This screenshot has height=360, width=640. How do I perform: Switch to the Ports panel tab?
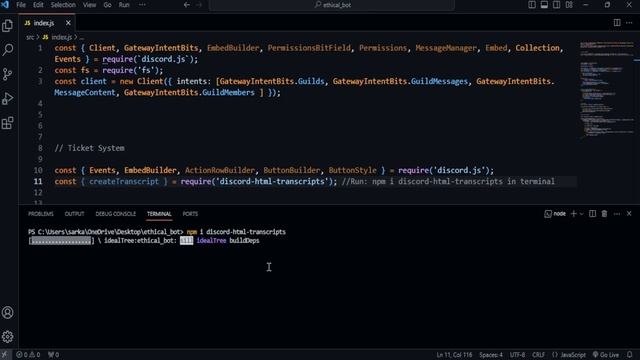(x=190, y=214)
